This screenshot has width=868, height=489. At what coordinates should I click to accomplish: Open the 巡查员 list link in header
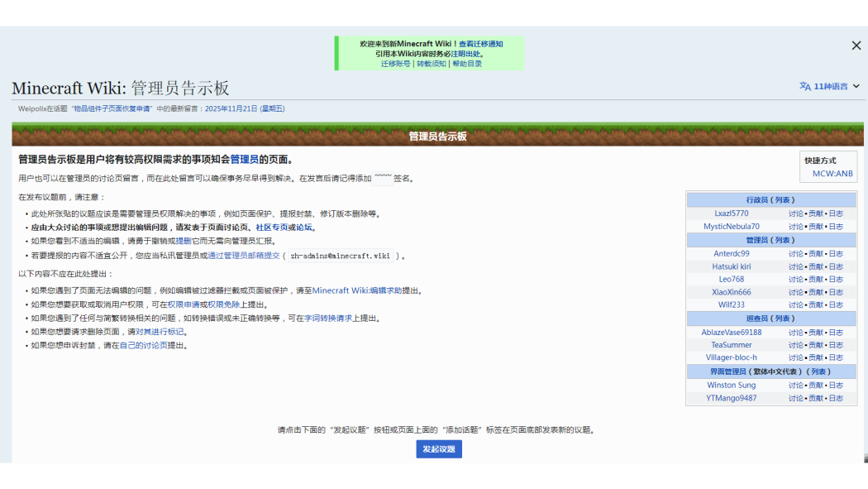coord(782,319)
